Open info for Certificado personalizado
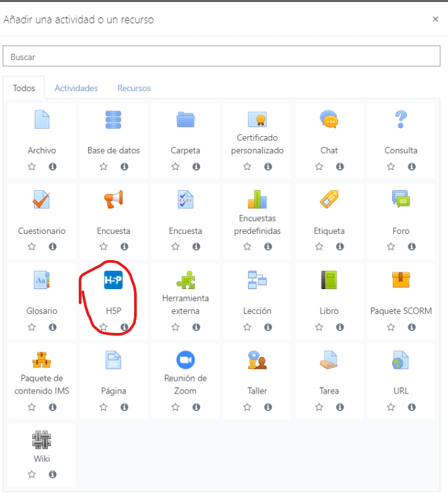Image resolution: width=448 pixels, height=498 pixels. pyautogui.click(x=268, y=166)
